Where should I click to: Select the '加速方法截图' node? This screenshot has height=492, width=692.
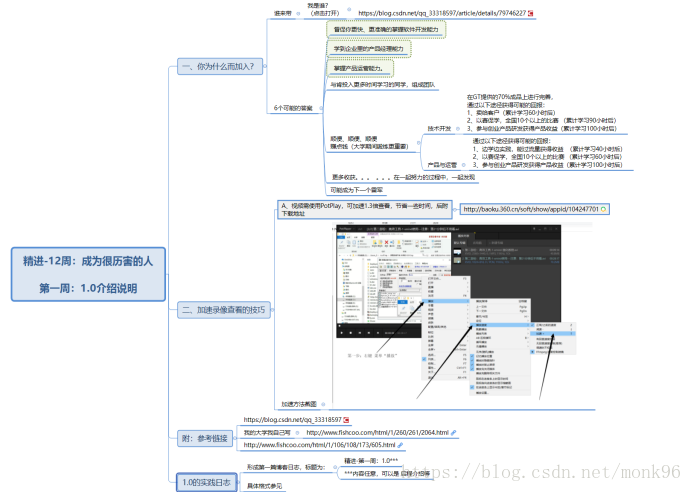coord(299,404)
